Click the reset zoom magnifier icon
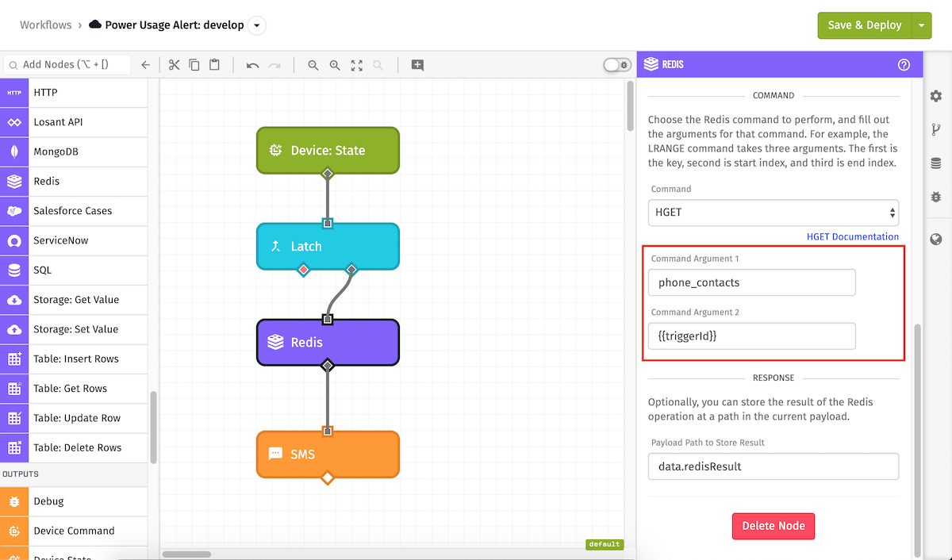Screen dimensions: 952x560 point(378,65)
